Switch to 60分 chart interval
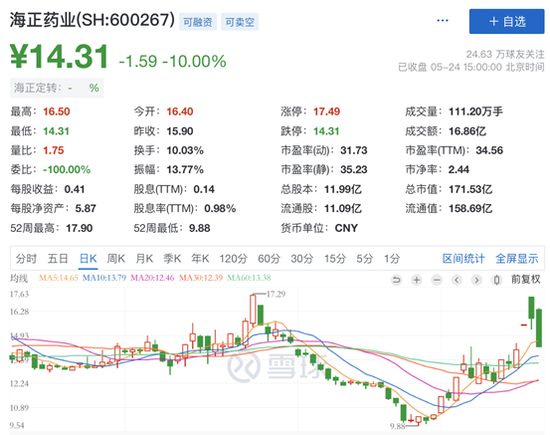This screenshot has width=550, height=435. 269,259
